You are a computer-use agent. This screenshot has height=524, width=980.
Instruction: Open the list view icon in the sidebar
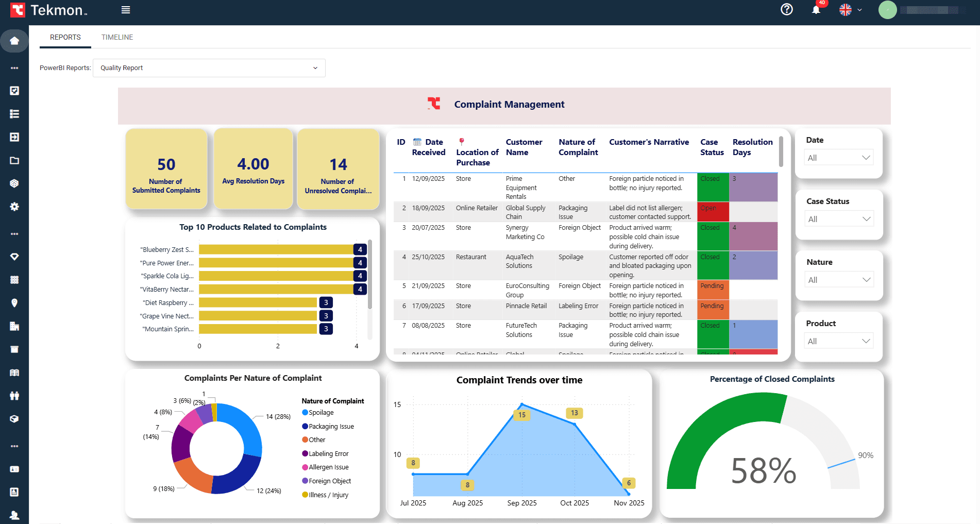point(14,113)
